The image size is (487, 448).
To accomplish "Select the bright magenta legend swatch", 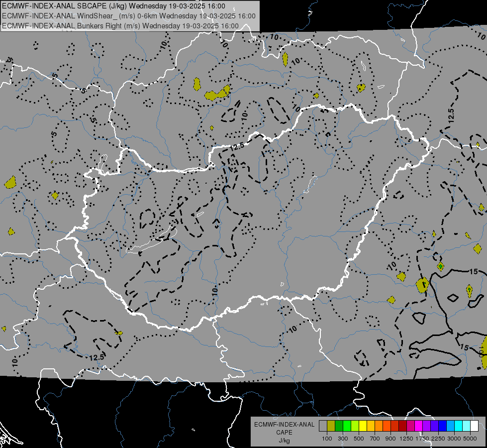I will pyautogui.click(x=419, y=426).
